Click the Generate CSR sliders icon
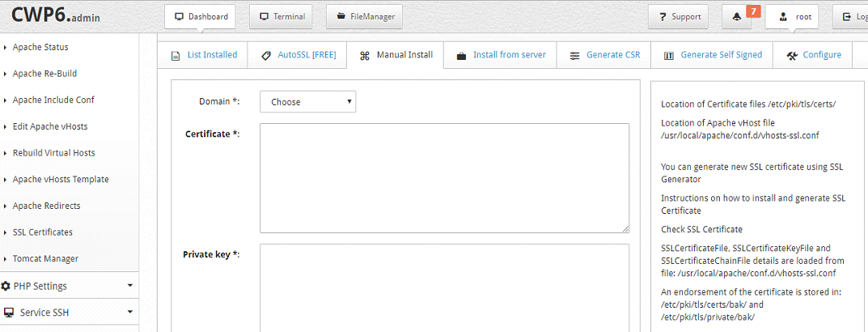The height and width of the screenshot is (332, 868). click(x=574, y=55)
